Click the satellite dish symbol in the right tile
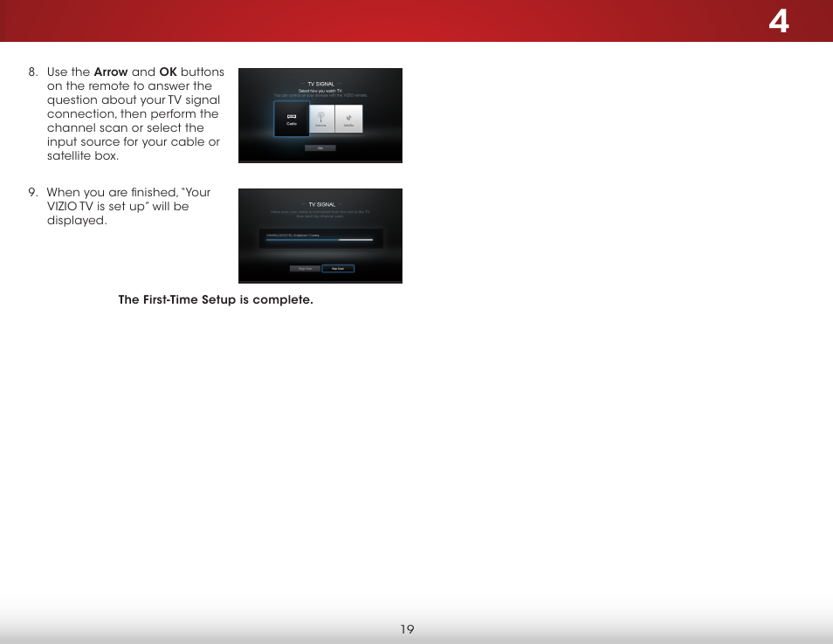Image resolution: width=833 pixels, height=644 pixels. pos(350,118)
